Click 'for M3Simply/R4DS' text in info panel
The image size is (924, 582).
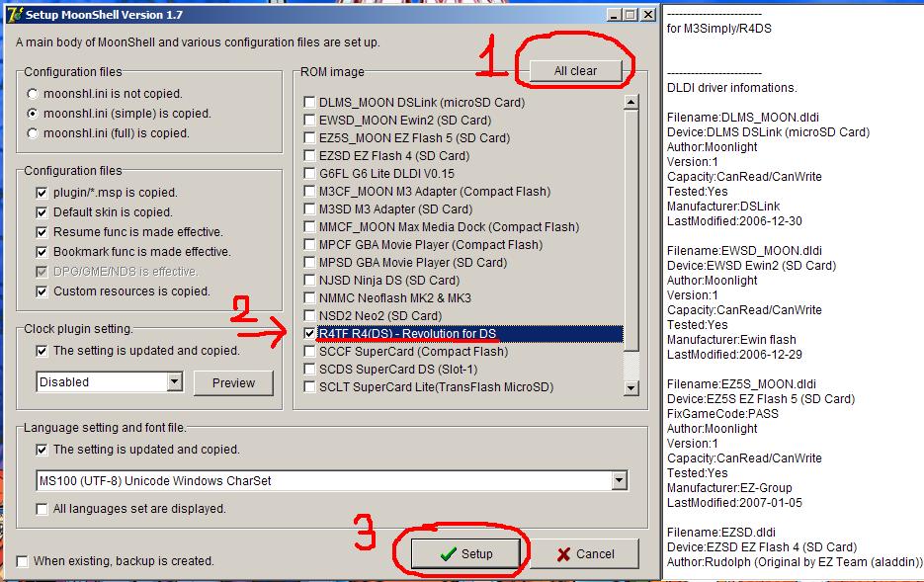pos(718,29)
